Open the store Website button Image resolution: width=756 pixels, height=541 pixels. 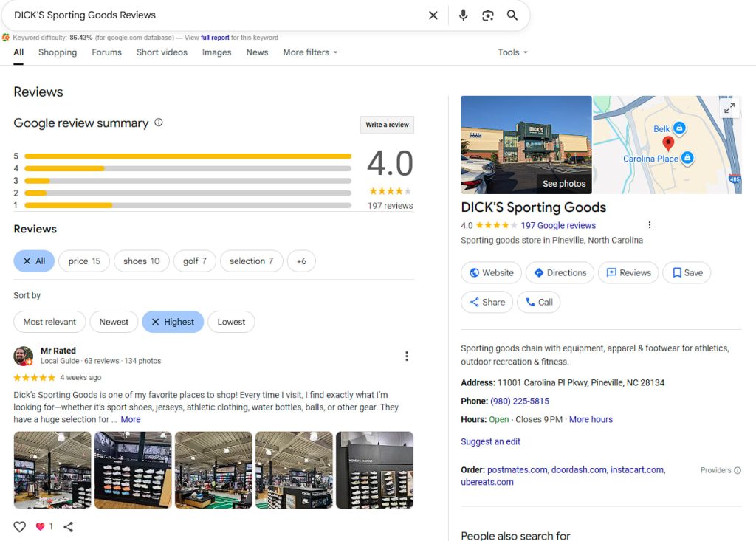[491, 272]
